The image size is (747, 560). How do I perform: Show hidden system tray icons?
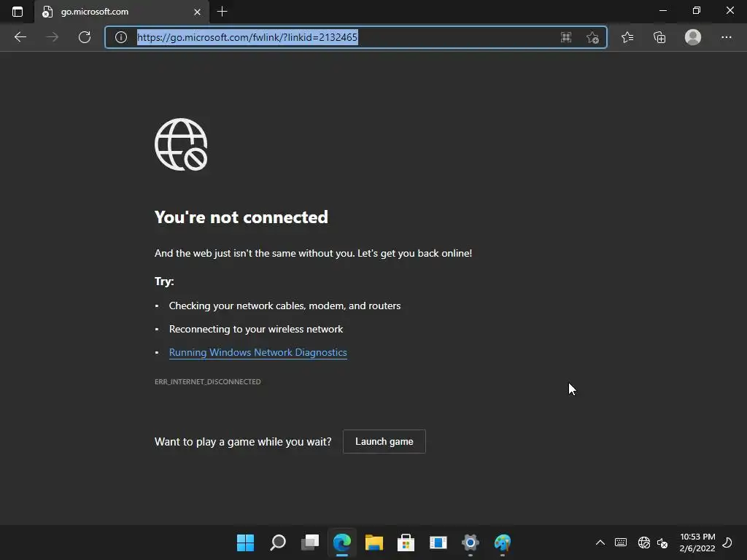600,542
